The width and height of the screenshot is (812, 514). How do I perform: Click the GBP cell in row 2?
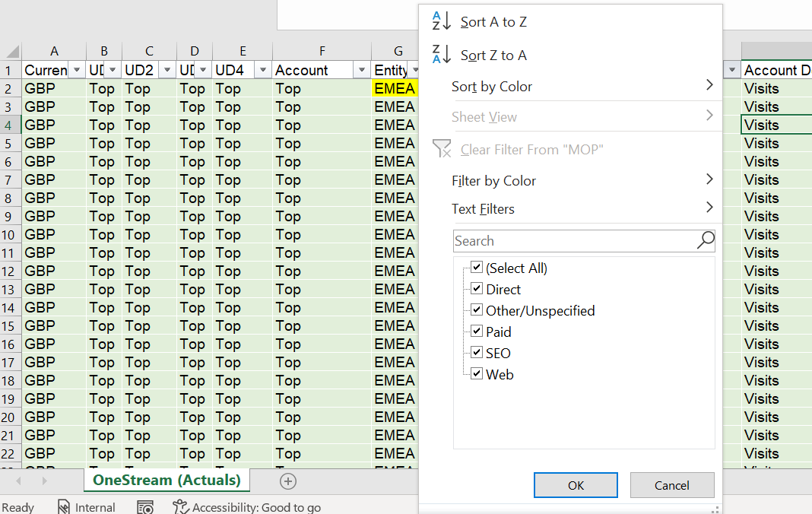[x=54, y=89]
